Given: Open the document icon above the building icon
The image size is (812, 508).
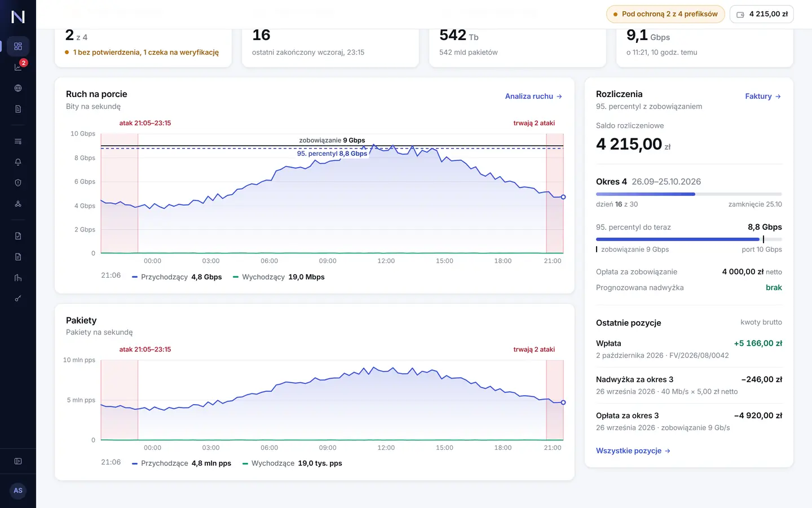Looking at the screenshot, I should pos(18,257).
